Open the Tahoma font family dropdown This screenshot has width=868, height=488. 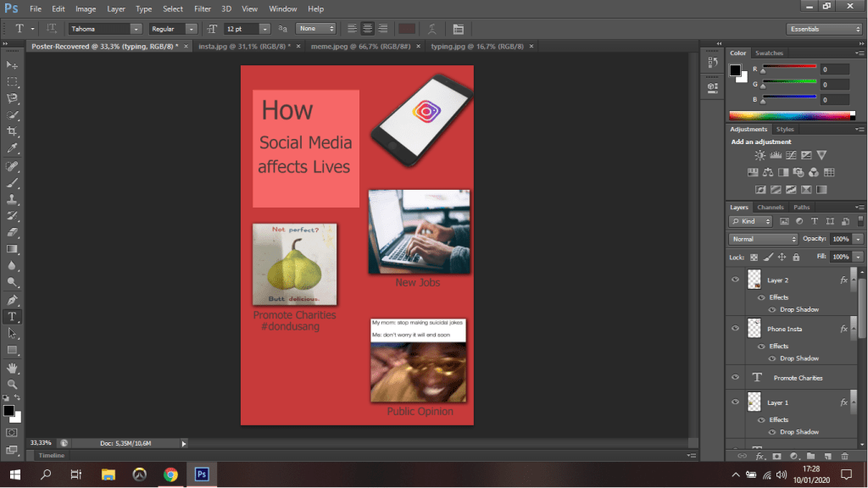click(x=135, y=29)
